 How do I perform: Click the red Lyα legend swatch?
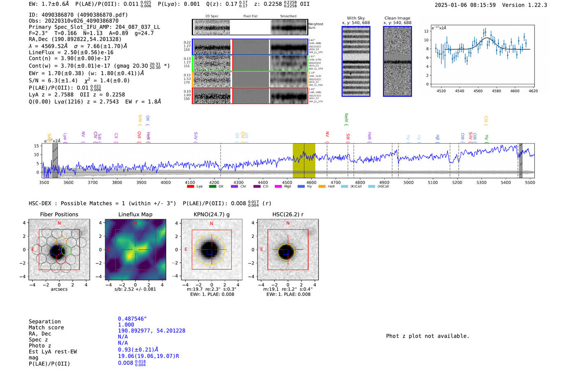(x=190, y=187)
